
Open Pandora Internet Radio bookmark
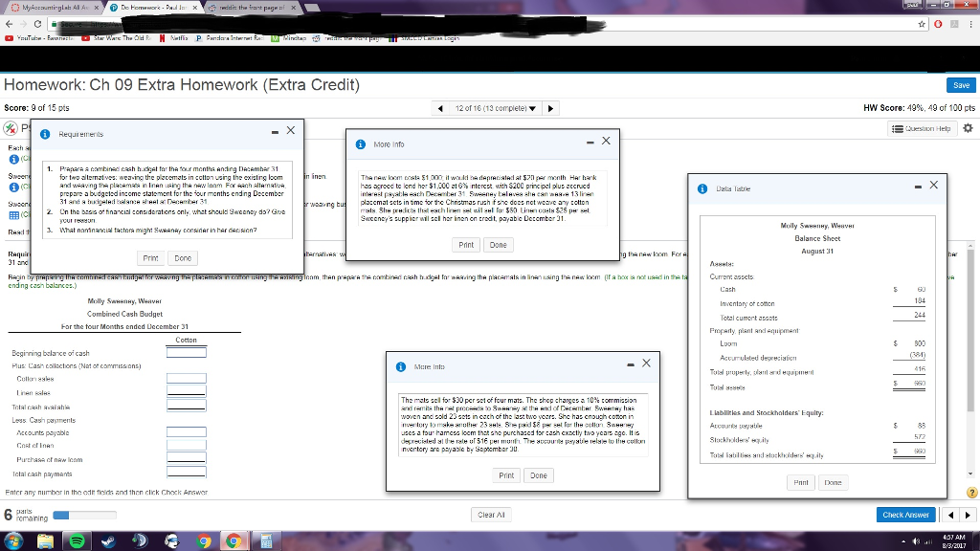230,38
